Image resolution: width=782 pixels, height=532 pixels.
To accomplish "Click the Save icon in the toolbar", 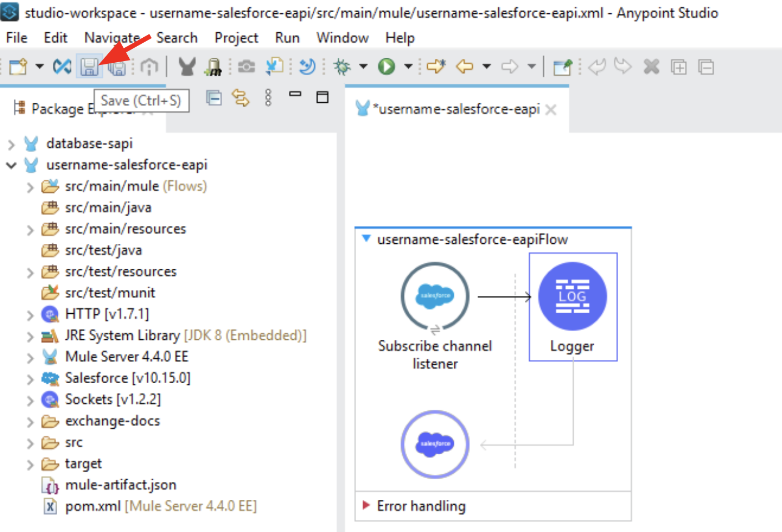I will pyautogui.click(x=89, y=67).
